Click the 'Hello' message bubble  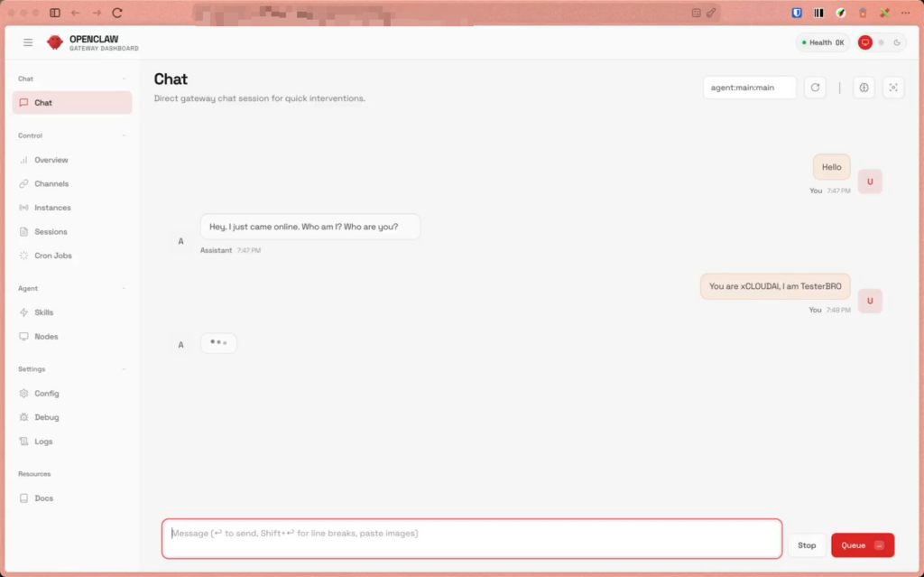831,167
